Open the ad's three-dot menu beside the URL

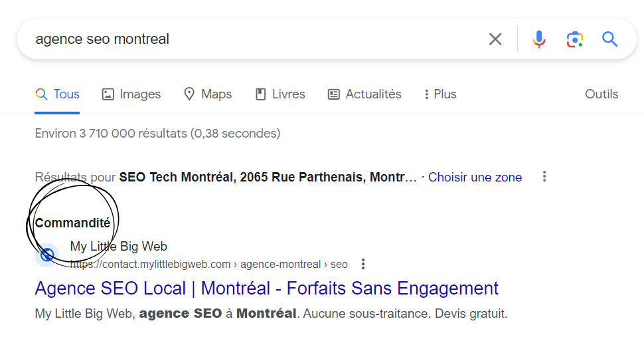[x=363, y=264]
